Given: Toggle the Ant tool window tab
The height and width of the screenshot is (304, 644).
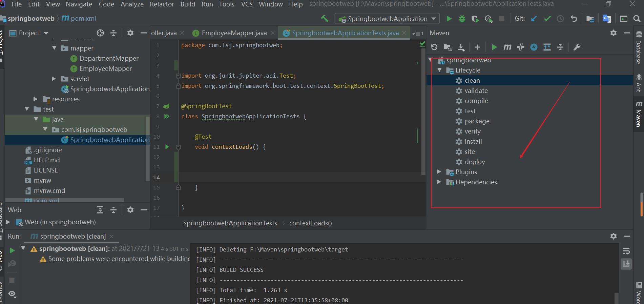Looking at the screenshot, I should (639, 83).
